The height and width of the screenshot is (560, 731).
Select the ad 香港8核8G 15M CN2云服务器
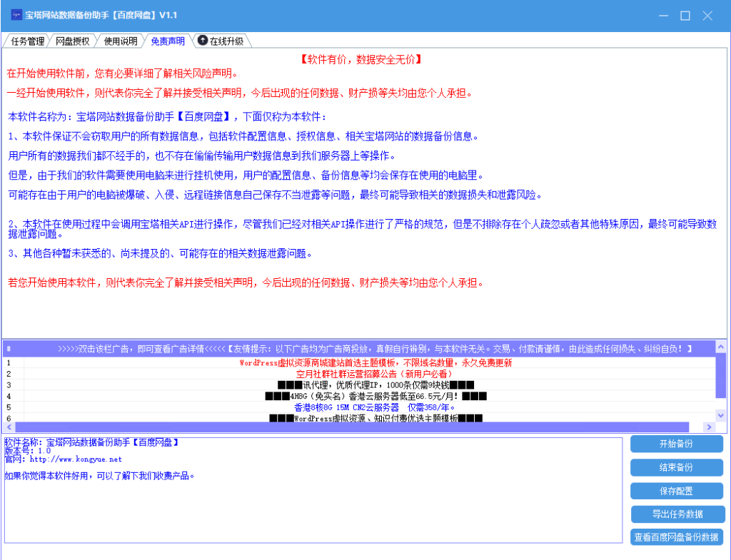359,407
